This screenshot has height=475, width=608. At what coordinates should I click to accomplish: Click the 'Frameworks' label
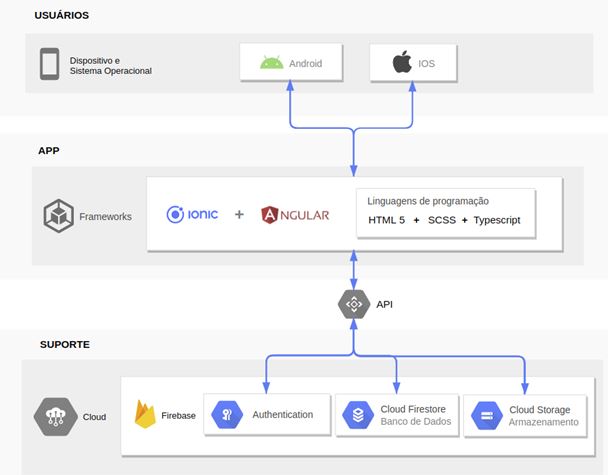(x=105, y=216)
